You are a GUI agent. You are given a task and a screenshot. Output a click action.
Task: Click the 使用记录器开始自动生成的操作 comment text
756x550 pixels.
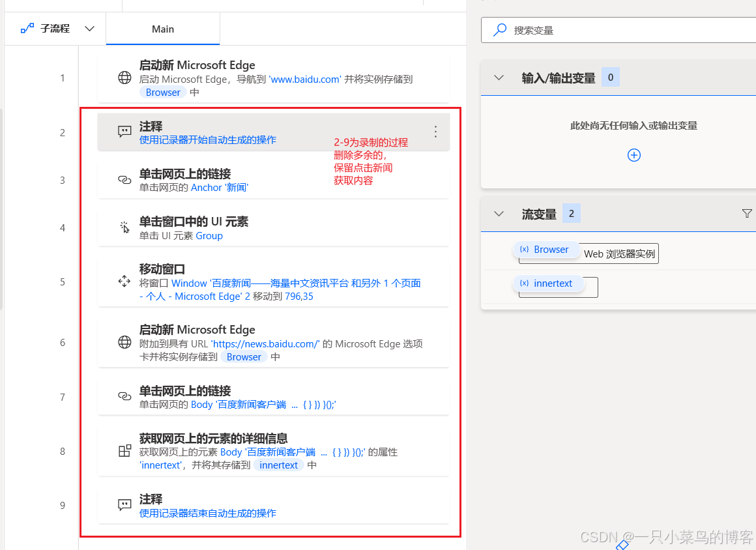pos(208,140)
